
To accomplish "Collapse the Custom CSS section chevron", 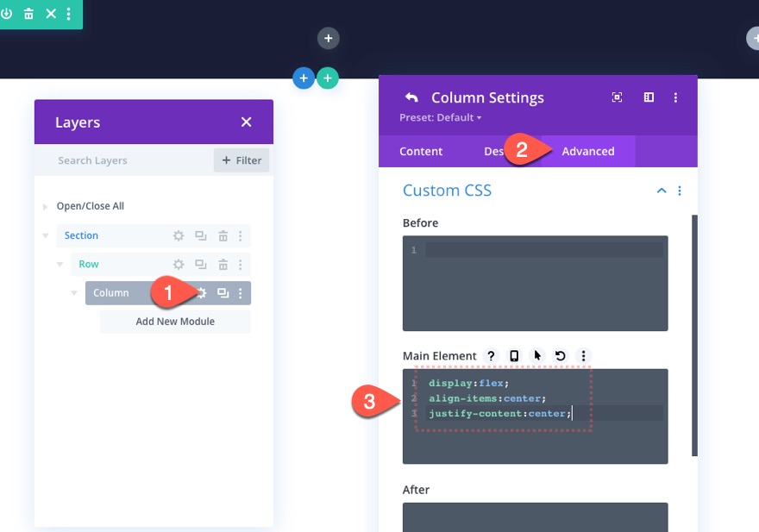I will (661, 190).
